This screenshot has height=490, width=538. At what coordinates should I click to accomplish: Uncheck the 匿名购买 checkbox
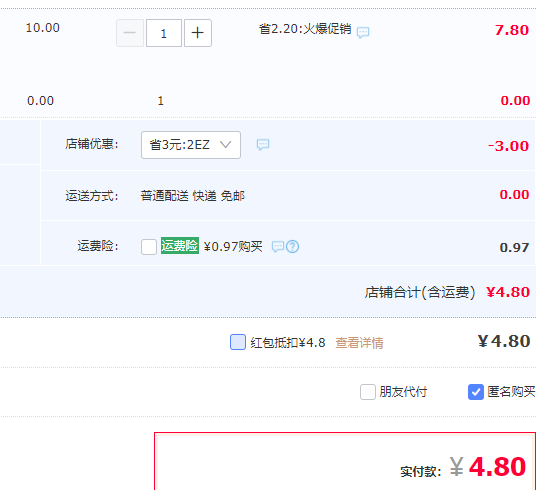tap(476, 392)
